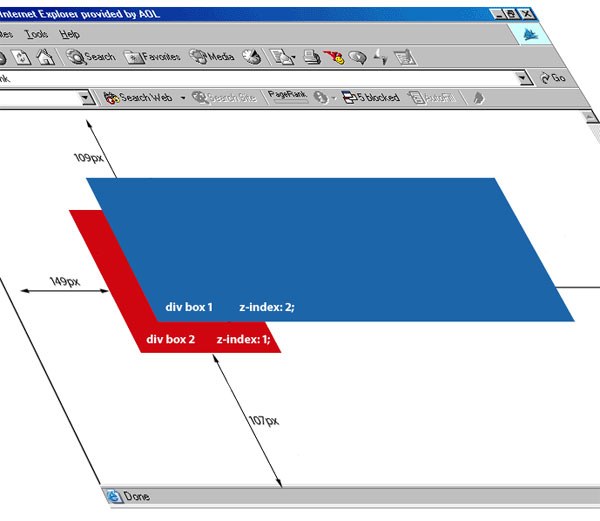Click the Home icon in the toolbar
Viewport: 600px width, 521px height.
click(46, 57)
